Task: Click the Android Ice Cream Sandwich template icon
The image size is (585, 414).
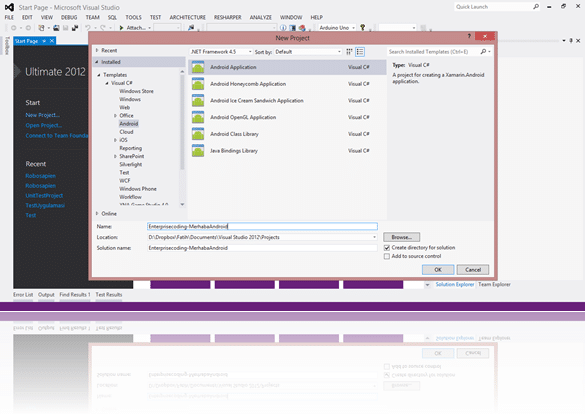Action: pyautogui.click(x=198, y=101)
